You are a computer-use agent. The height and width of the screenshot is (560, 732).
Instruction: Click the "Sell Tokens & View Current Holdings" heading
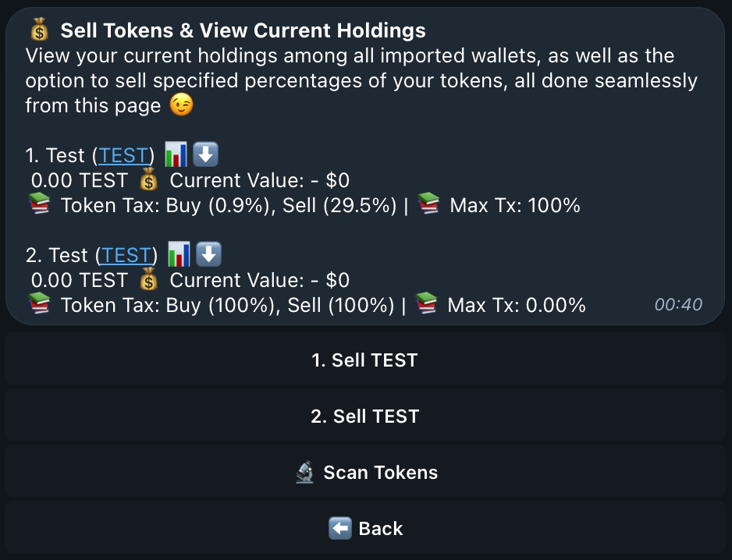click(x=243, y=31)
